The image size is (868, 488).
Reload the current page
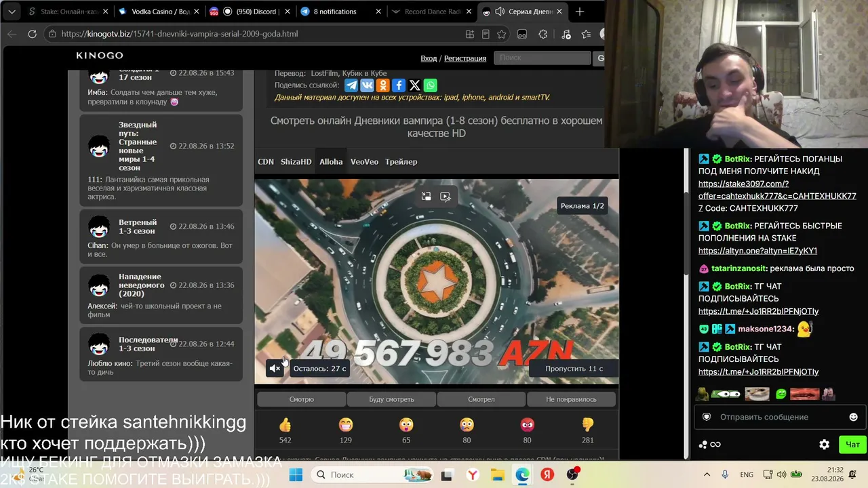coord(32,34)
